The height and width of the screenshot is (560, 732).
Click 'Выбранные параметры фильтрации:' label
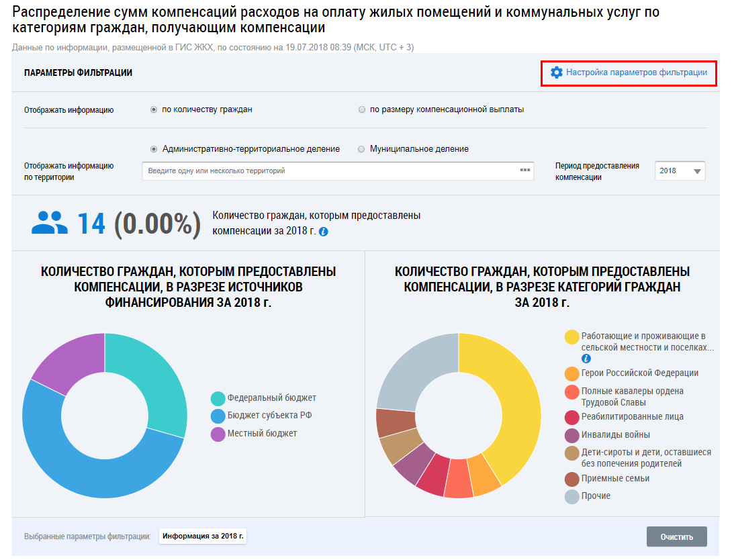[87, 536]
